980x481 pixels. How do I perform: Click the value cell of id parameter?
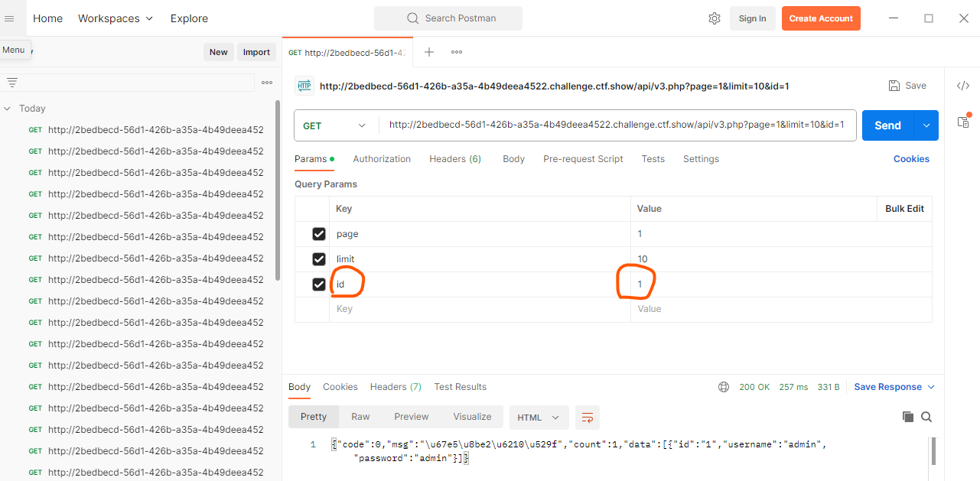[781, 284]
